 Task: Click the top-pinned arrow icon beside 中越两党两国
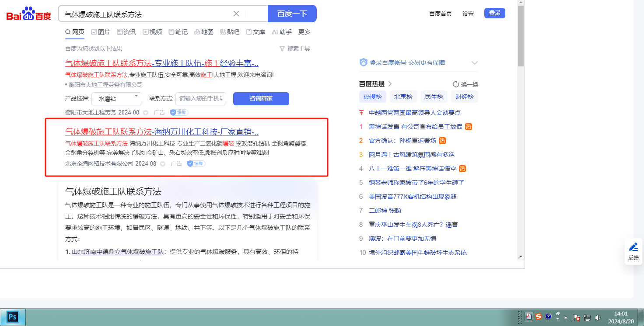coord(361,113)
